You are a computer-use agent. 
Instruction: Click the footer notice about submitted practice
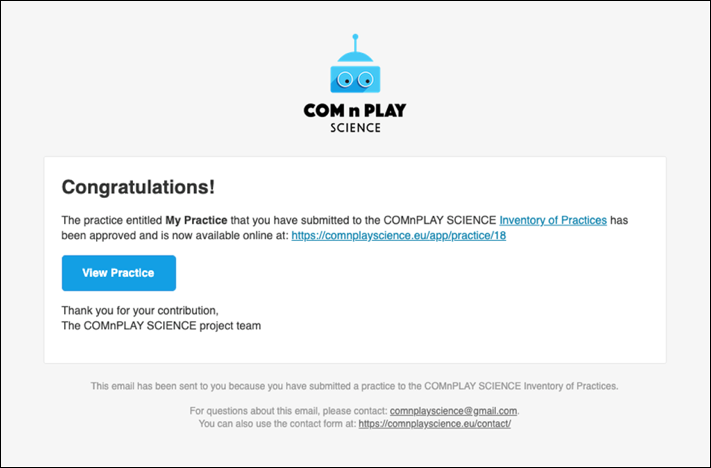click(355, 386)
